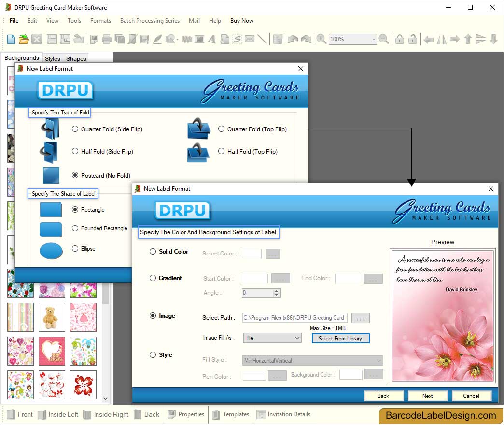The image size is (504, 425).
Task: Click the Save floppy disk icon
Action: (x=52, y=39)
